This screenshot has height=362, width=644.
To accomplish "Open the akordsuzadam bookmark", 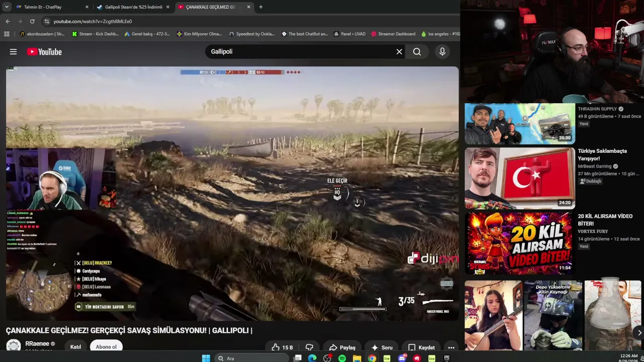I will pyautogui.click(x=42, y=34).
